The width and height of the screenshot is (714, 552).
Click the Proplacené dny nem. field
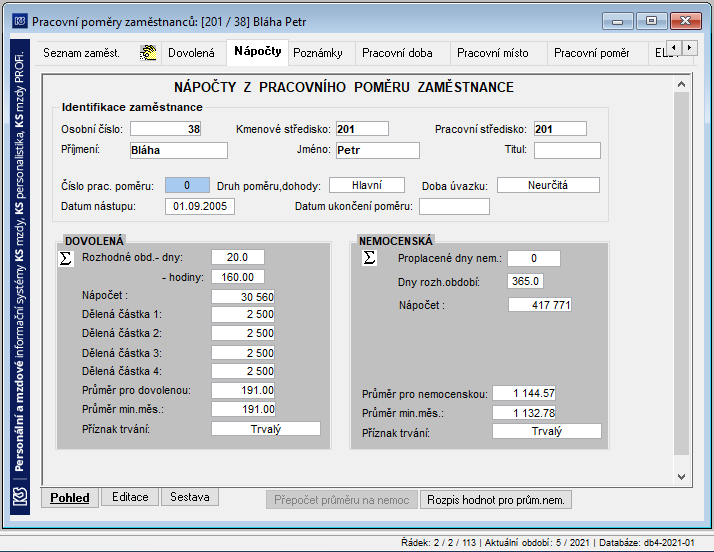(x=534, y=258)
